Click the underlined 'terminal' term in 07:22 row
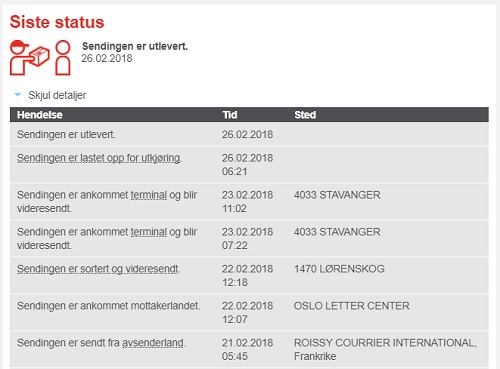The height and width of the screenshot is (369, 500). pos(149,232)
